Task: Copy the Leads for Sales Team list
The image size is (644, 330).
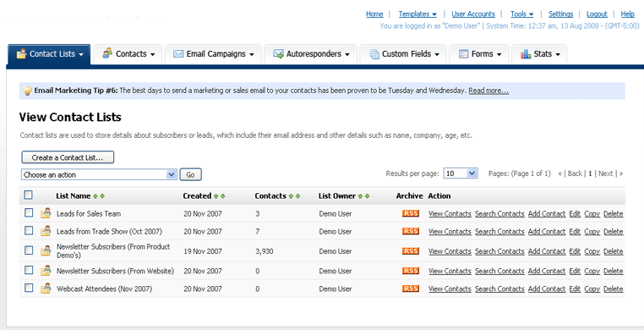Action: pos(592,214)
